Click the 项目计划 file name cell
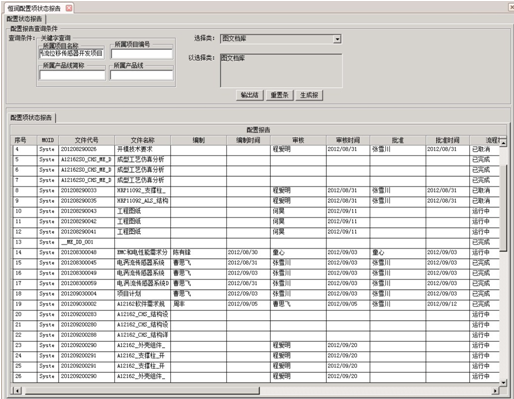This screenshot has height=399, width=514. pyautogui.click(x=142, y=294)
